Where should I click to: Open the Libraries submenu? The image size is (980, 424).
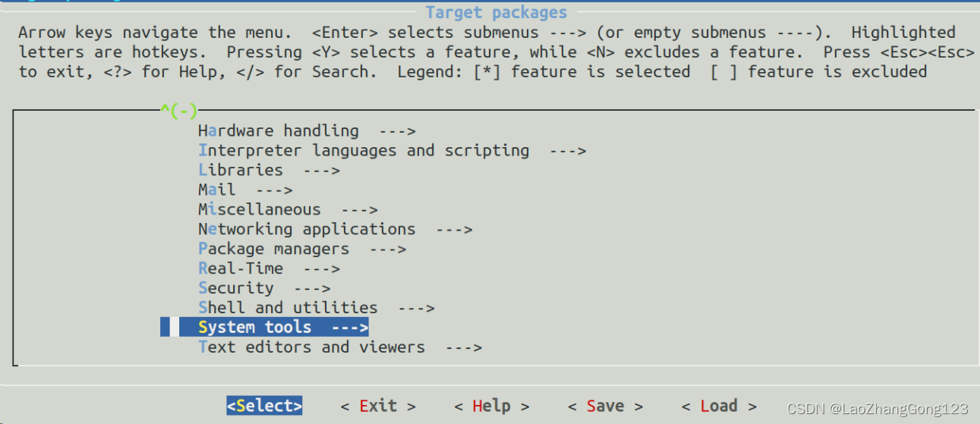point(269,170)
